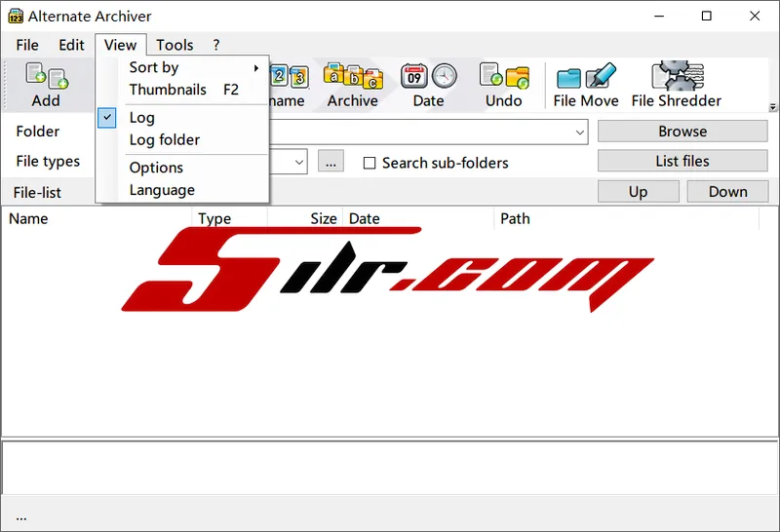
Task: Open the Archive toolbar tool
Action: (353, 85)
